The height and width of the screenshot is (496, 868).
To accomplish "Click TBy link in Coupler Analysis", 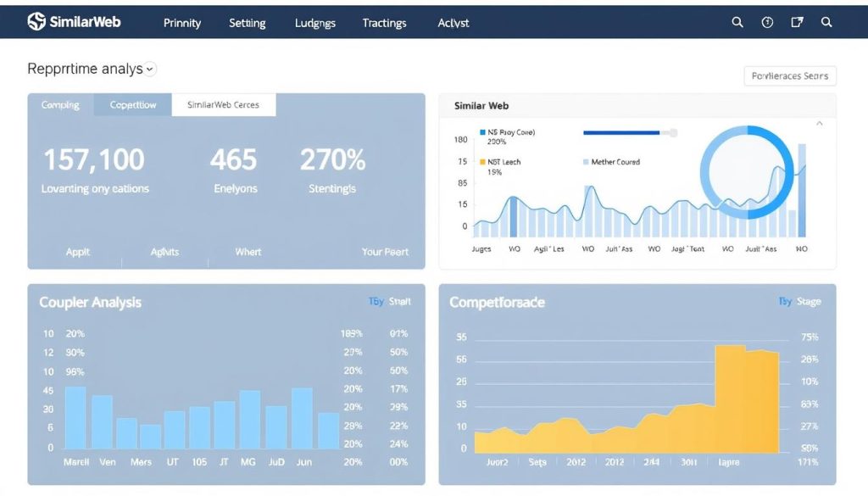I will 376,302.
